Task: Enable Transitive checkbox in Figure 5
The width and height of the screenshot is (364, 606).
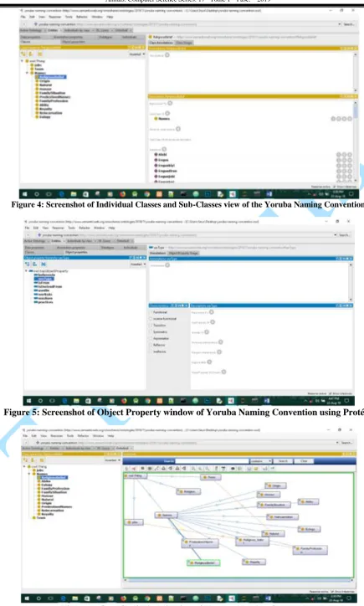Action: pos(151,325)
